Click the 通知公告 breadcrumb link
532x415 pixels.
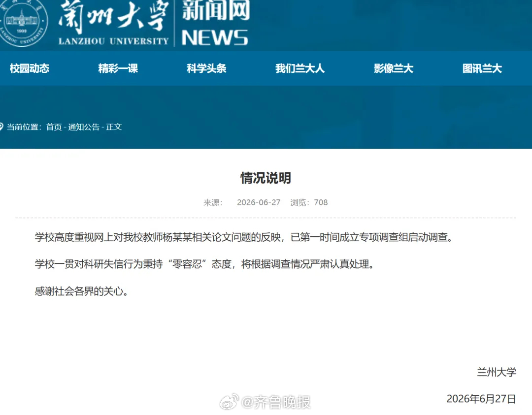pyautogui.click(x=84, y=127)
